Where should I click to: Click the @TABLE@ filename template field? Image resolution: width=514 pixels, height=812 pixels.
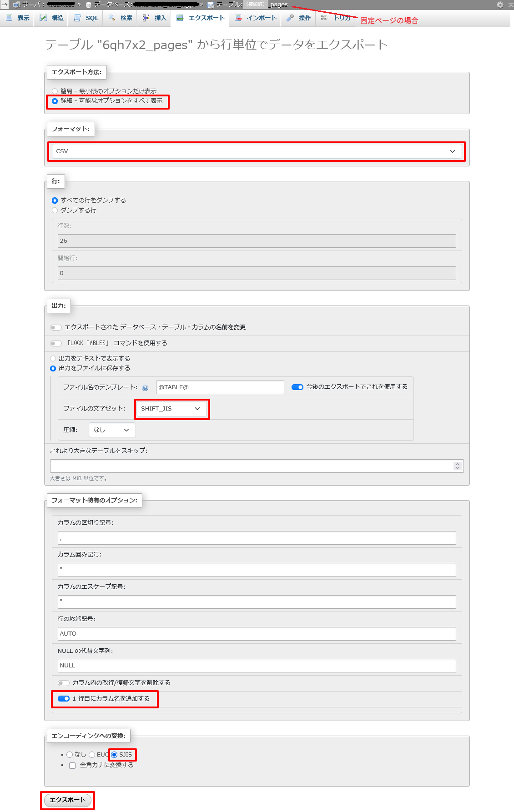coord(220,387)
